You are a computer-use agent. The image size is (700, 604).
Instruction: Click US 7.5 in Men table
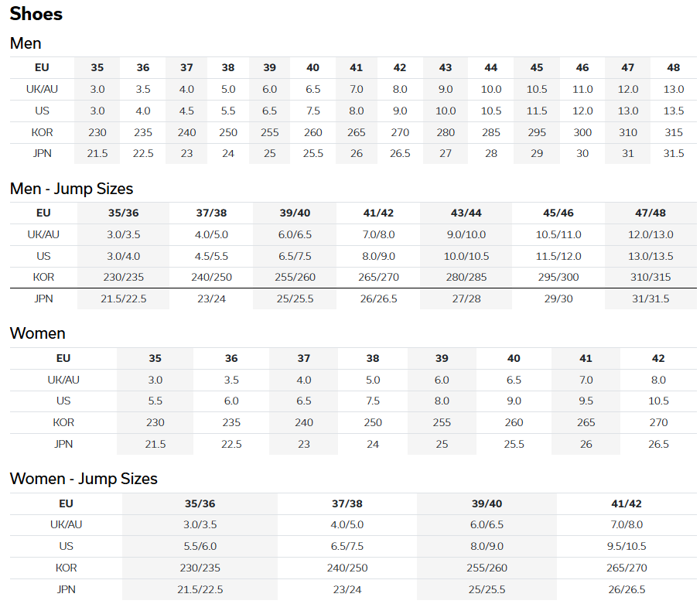(313, 111)
